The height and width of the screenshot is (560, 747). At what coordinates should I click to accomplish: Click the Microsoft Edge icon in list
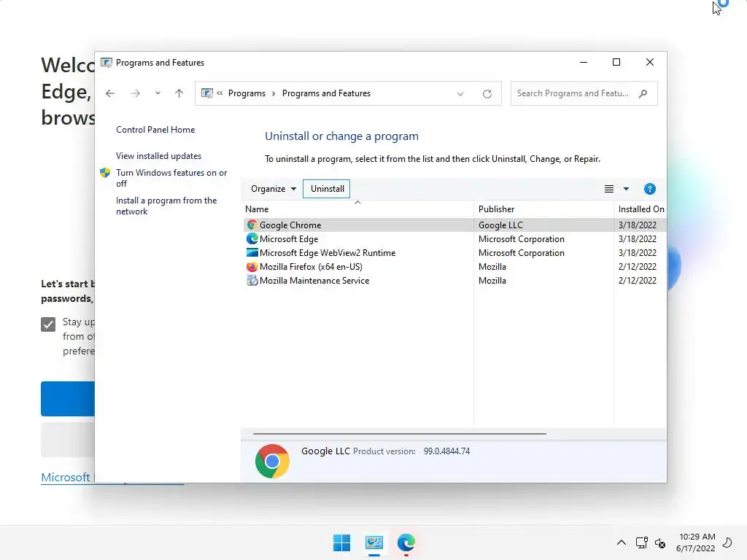point(252,238)
